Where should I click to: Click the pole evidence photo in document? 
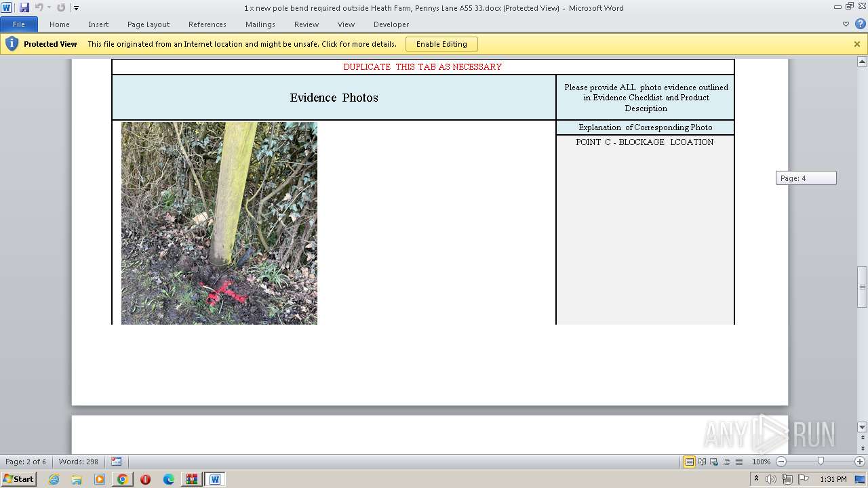pos(219,223)
